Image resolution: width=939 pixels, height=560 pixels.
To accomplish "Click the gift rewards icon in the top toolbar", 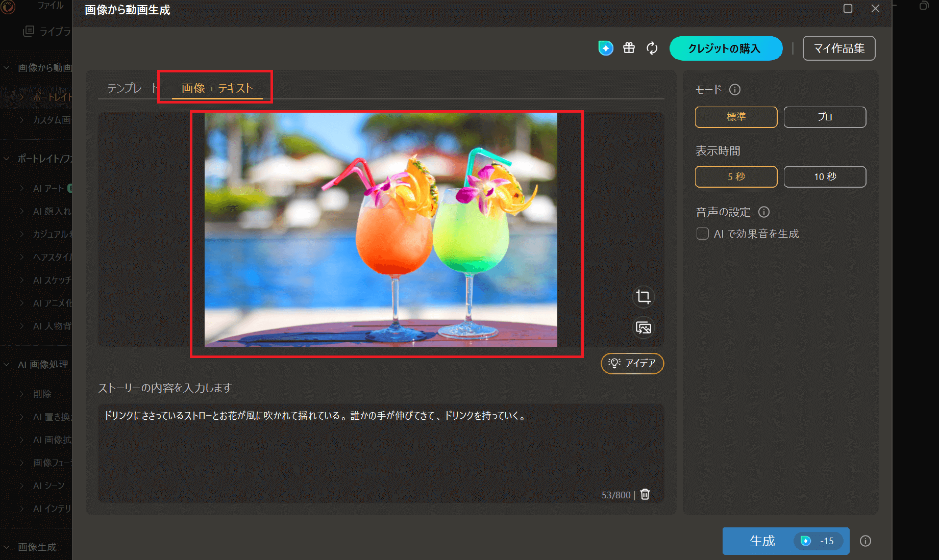I will (x=628, y=48).
